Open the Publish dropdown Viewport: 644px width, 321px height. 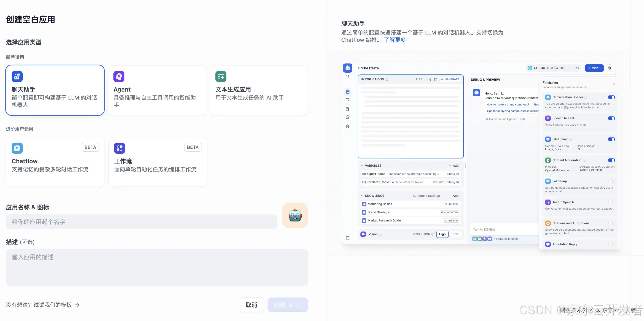point(594,68)
